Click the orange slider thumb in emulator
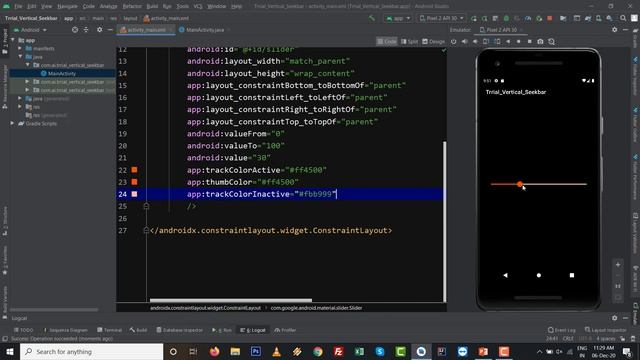The width and height of the screenshot is (640, 360). (520, 184)
